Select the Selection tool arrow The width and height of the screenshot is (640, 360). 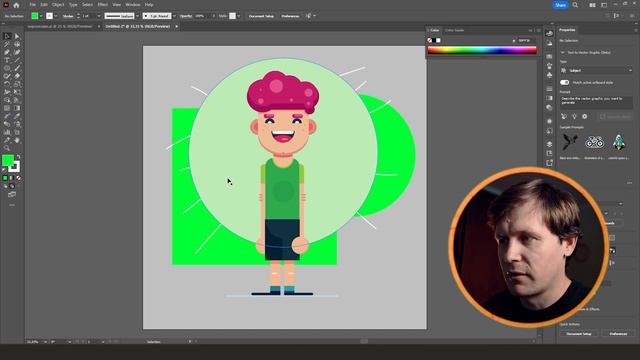(x=7, y=36)
